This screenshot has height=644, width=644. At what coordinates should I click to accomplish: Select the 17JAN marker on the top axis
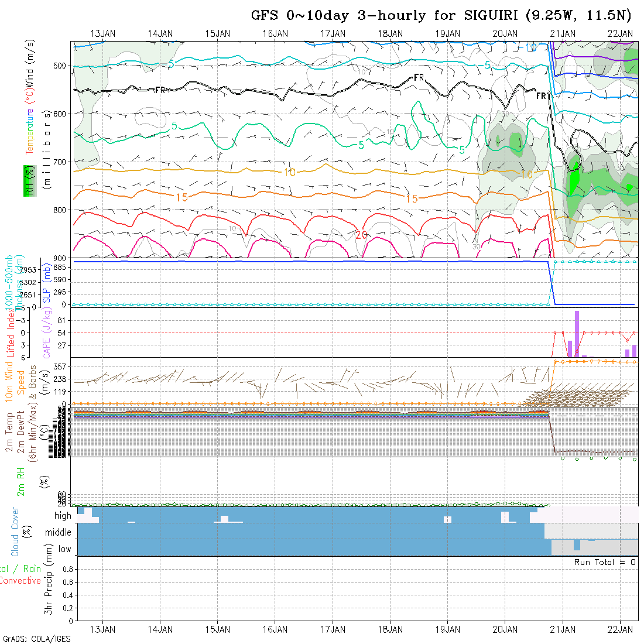coord(333,33)
